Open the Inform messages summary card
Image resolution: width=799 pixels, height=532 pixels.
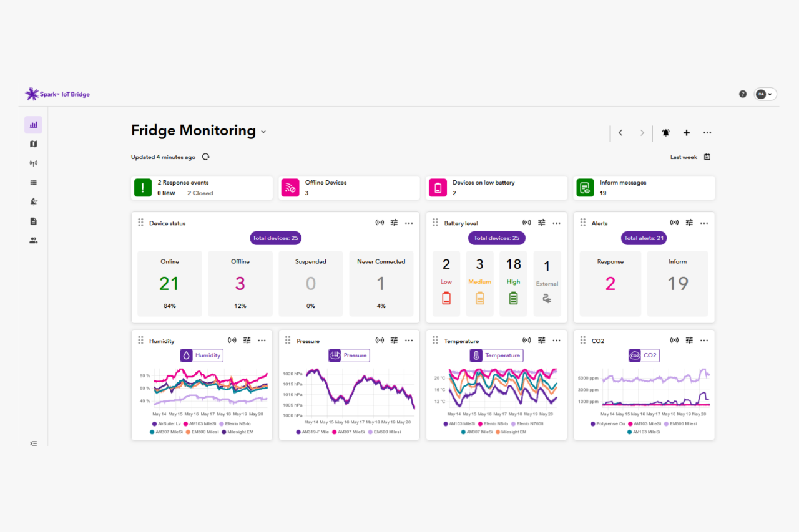pos(644,188)
